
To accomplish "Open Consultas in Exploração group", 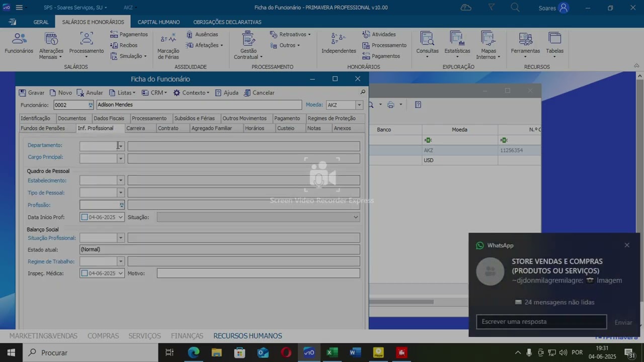I will pos(427,46).
